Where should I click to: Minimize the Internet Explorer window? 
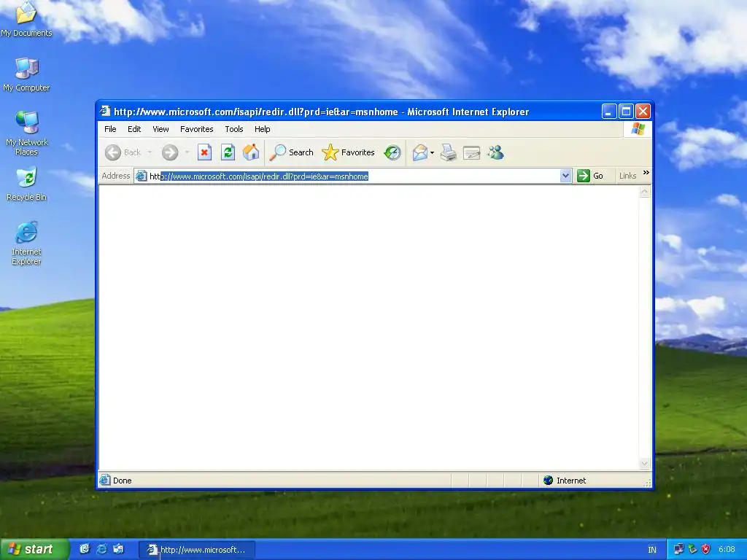point(609,112)
